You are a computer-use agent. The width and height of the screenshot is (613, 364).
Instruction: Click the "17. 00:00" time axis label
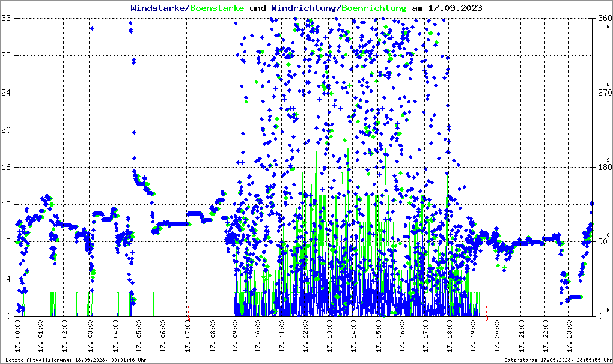point(17,336)
